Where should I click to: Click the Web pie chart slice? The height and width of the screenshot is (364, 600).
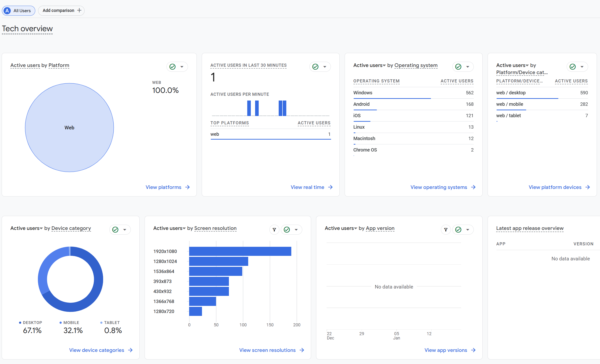point(69,128)
